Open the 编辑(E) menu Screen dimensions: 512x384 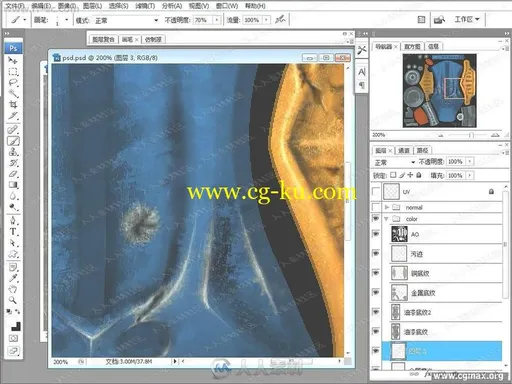point(41,6)
